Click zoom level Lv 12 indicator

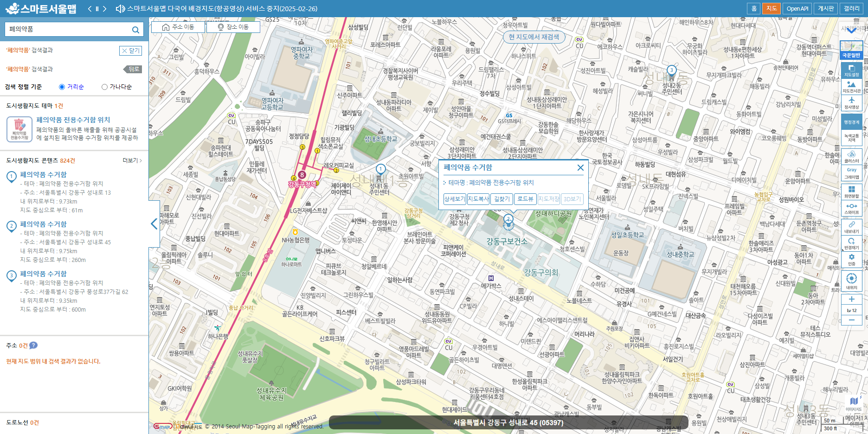point(851,310)
